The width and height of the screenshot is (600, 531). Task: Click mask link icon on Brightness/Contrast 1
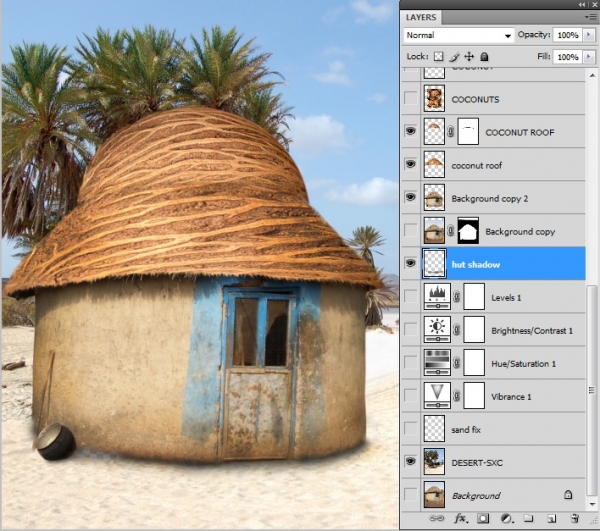[457, 329]
